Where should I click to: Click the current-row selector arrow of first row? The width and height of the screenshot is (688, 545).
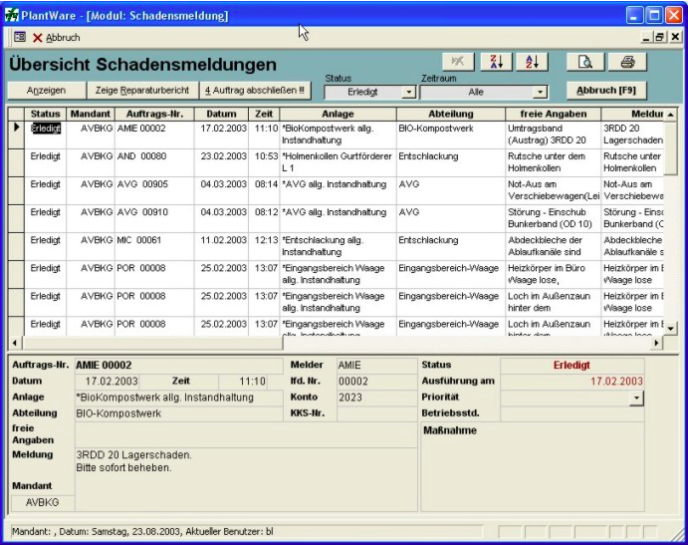click(x=16, y=128)
